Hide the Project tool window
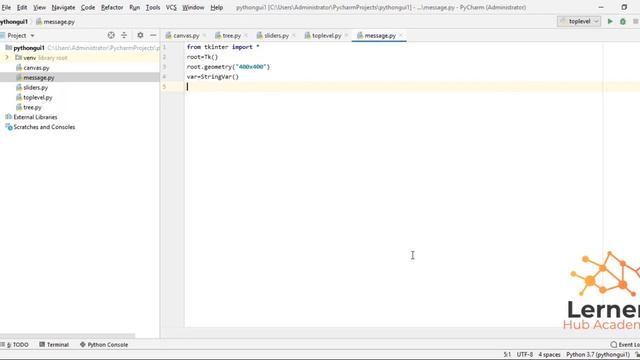This screenshot has height=360, width=640. coord(153,36)
